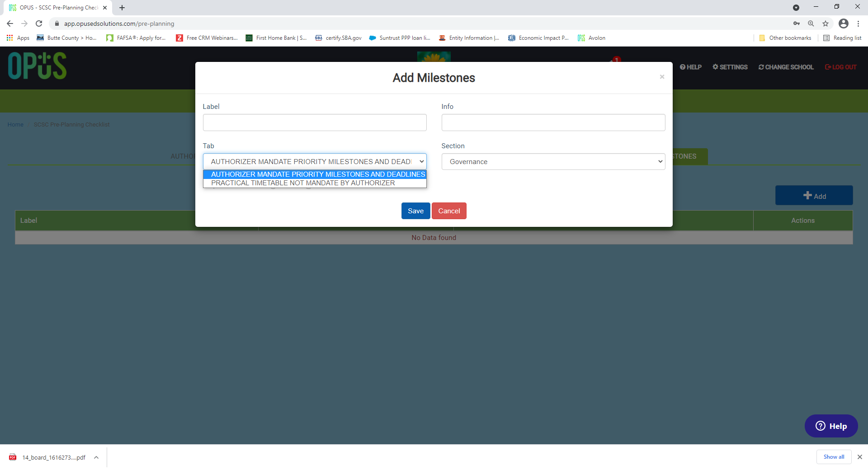The image size is (868, 470).
Task: Click the SCSC Pre-Planning Checklist breadcrumb
Action: coord(72,125)
